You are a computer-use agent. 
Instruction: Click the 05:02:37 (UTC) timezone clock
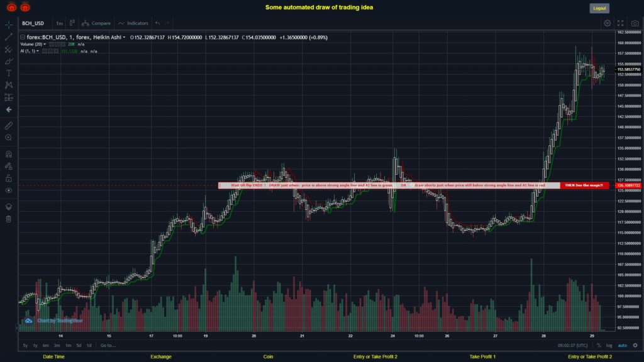(x=572, y=345)
